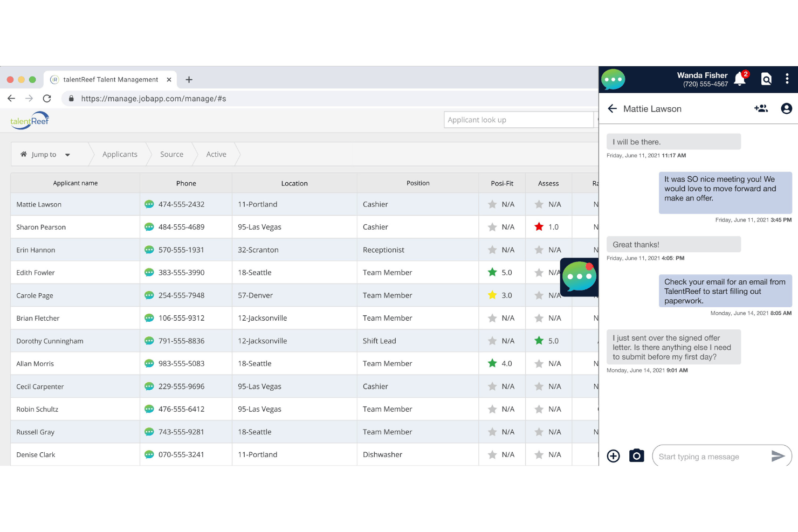Click Dorothy Cunningham's green Assess star
The image size is (798, 532).
[x=539, y=340]
